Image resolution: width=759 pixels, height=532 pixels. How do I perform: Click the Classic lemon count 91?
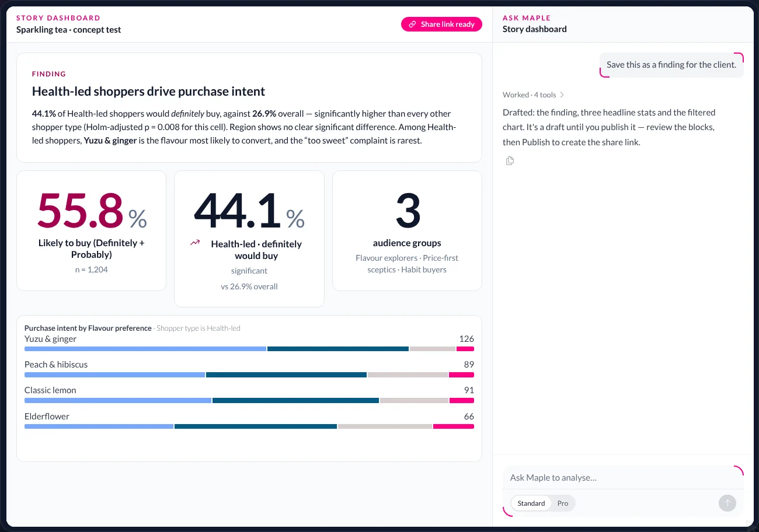click(x=469, y=390)
